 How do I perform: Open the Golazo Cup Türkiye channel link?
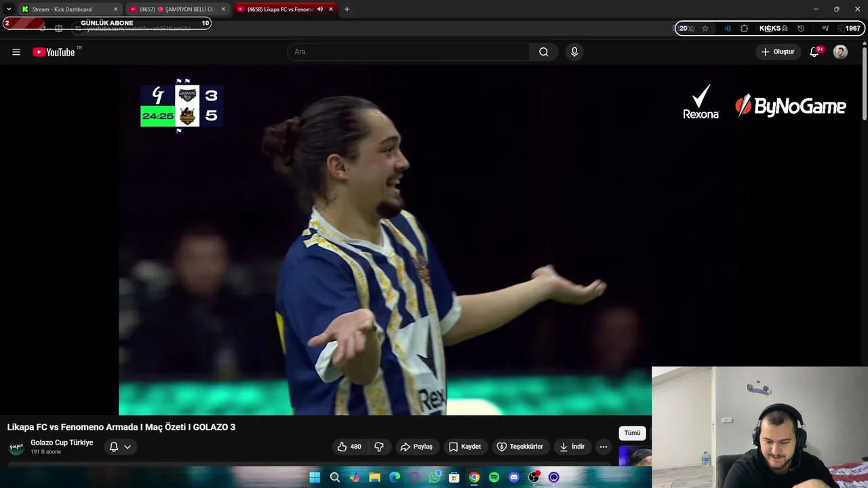[62, 443]
